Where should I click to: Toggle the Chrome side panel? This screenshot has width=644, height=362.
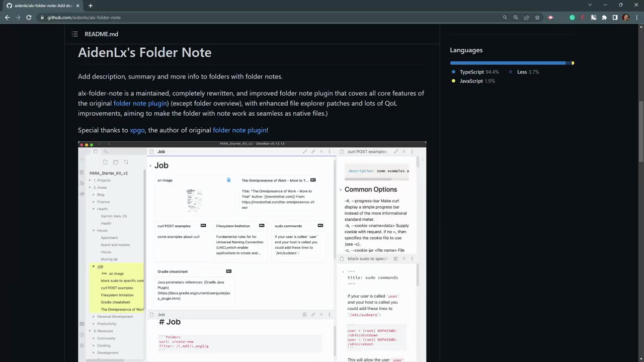[x=615, y=18]
